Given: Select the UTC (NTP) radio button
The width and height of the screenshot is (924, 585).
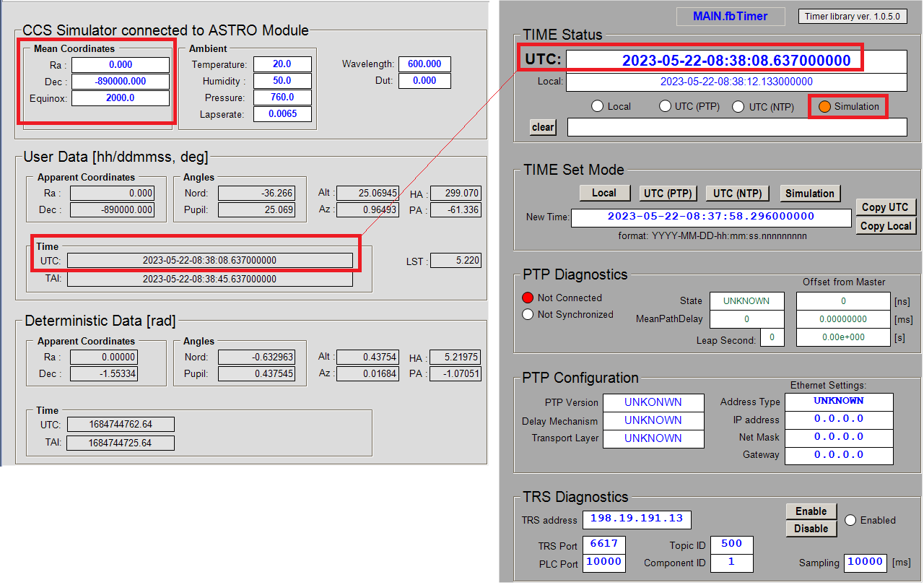Looking at the screenshot, I should 738,105.
